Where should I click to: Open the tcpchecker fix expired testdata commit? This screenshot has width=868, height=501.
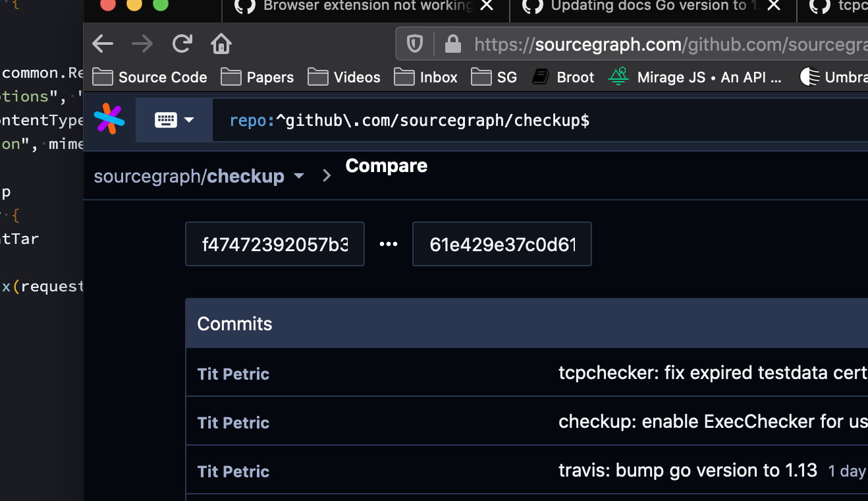[x=713, y=372]
